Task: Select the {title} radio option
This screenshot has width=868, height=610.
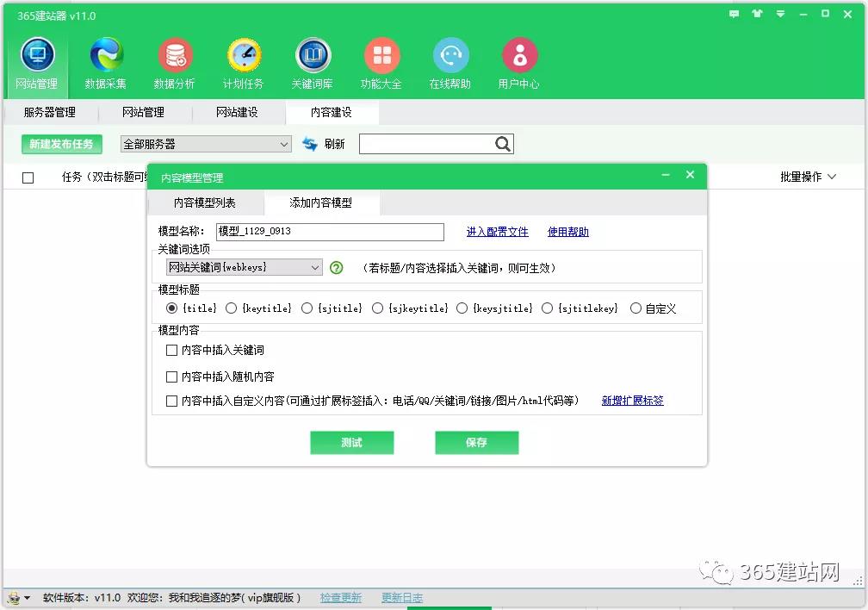Action: tap(172, 308)
